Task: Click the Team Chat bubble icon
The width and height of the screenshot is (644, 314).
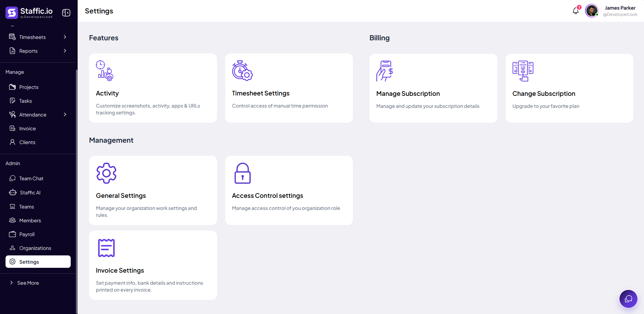Action: pyautogui.click(x=12, y=178)
